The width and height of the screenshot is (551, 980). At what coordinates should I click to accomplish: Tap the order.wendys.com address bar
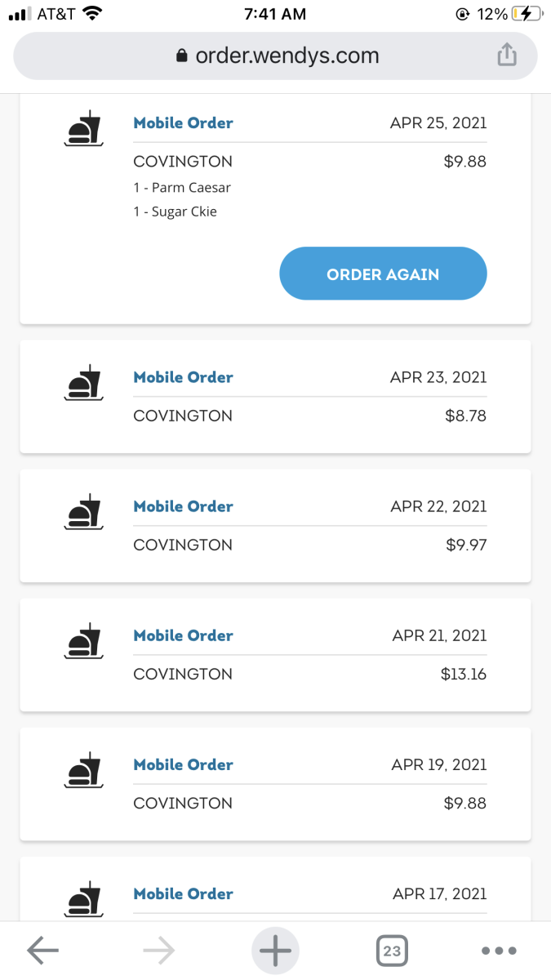point(278,56)
